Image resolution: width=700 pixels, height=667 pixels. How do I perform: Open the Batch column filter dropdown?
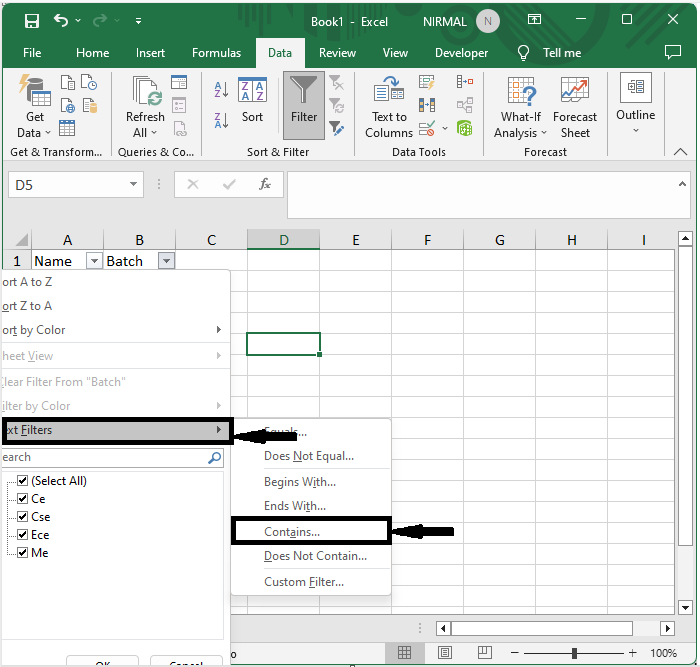tap(166, 261)
